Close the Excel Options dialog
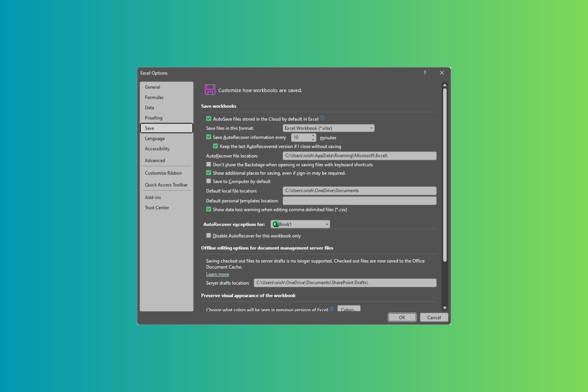This screenshot has height=392, width=588. click(x=442, y=73)
